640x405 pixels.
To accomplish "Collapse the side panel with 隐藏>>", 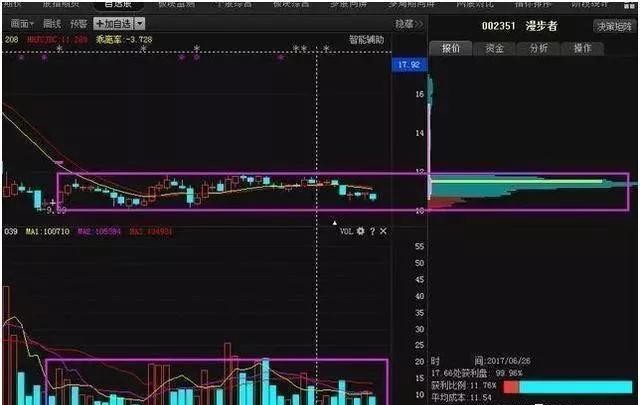I will coord(409,24).
